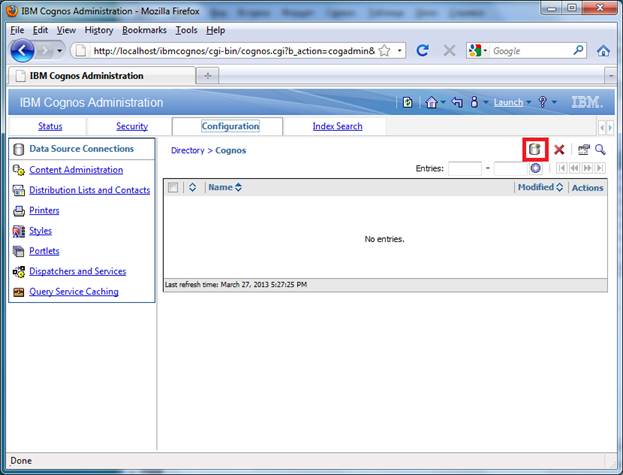Open the Launch dropdown arrow

[x=528, y=102]
